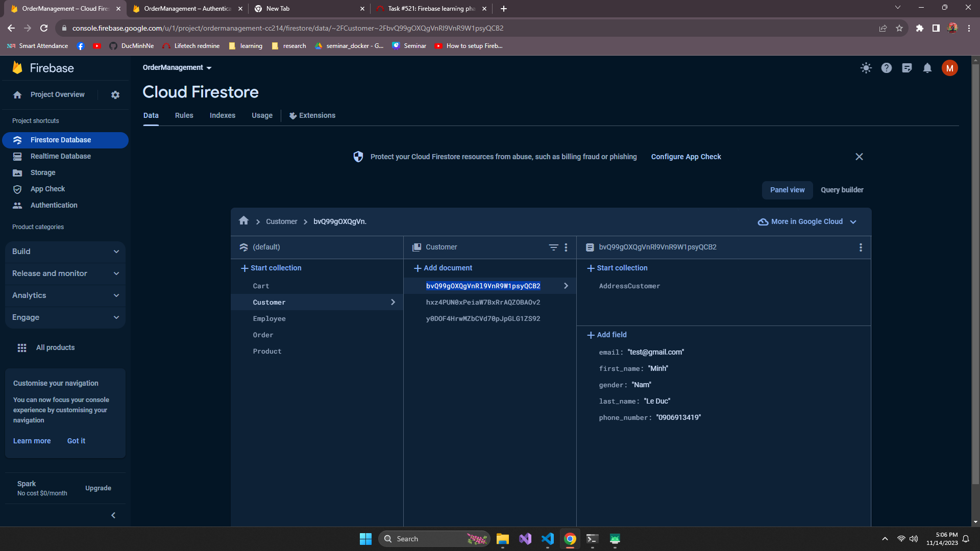Open the Customer collection filter icon
The width and height of the screenshot is (980, 551).
(553, 247)
